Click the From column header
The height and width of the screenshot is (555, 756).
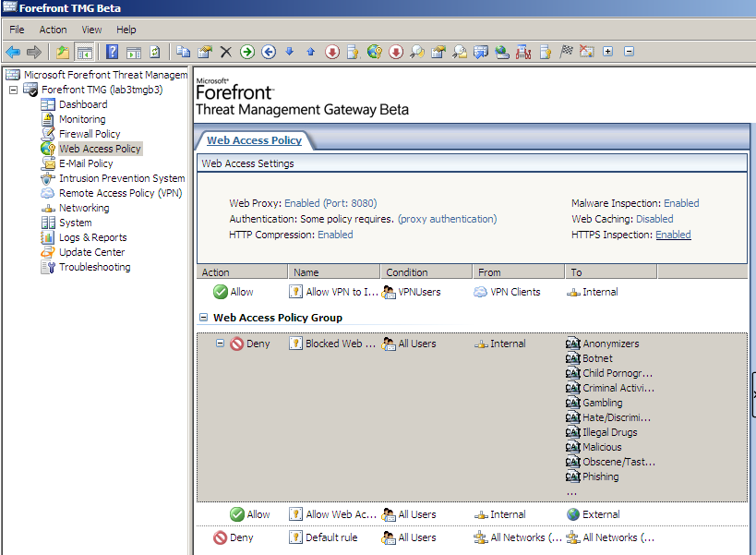[x=519, y=271]
